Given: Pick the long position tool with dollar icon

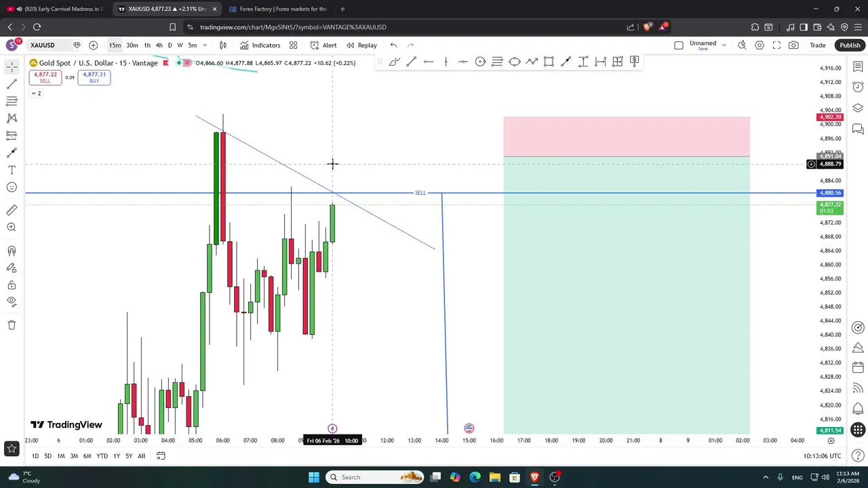Looking at the screenshot, I should 635,61.
